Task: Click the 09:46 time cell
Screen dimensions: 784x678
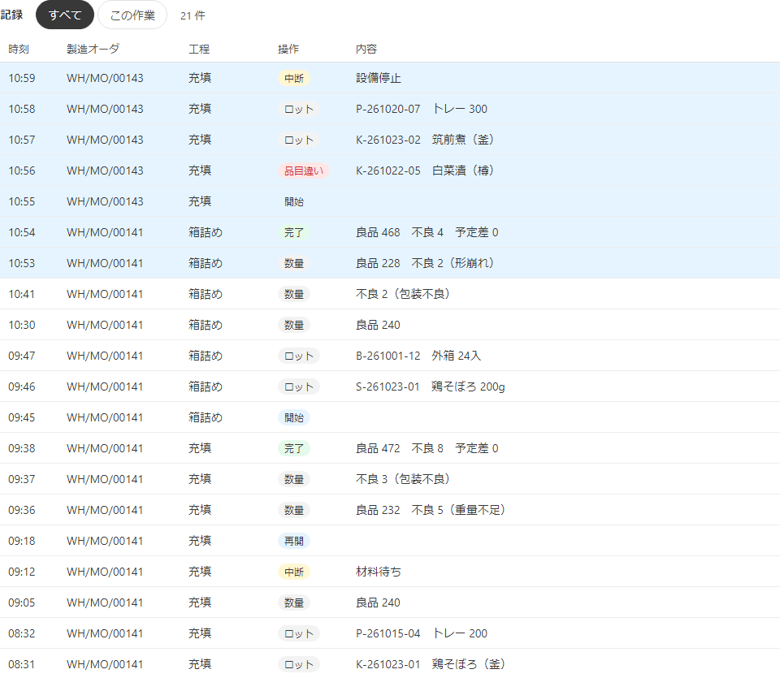Action: [x=22, y=387]
